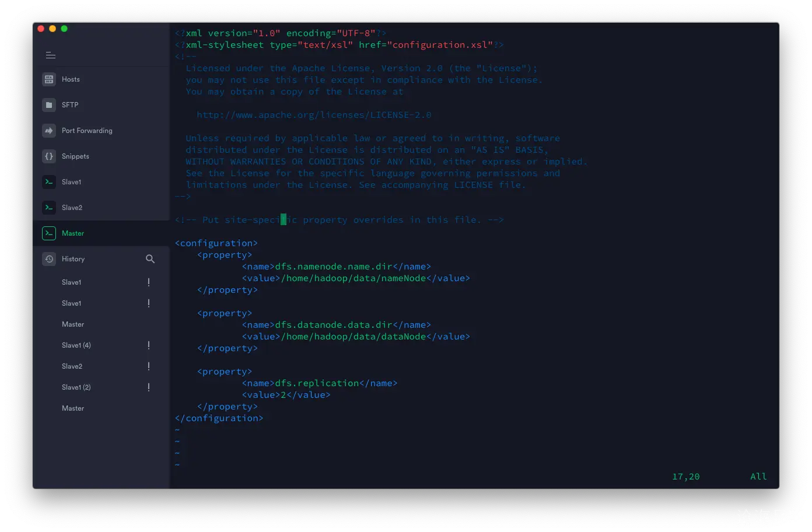This screenshot has height=532, width=812.
Task: Click the replication value 2 line
Action: 286,395
